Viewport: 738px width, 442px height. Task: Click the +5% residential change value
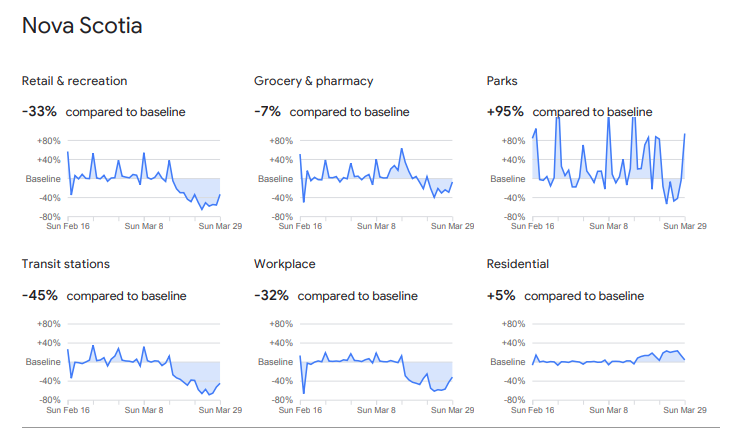(x=501, y=295)
